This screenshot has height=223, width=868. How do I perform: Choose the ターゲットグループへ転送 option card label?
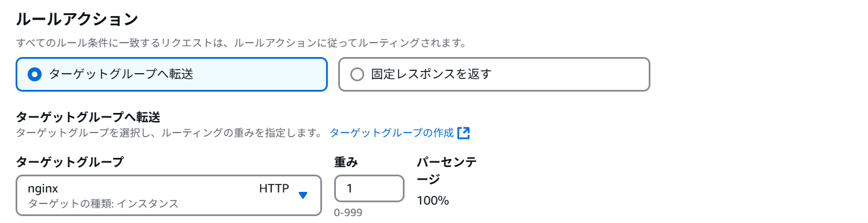[121, 74]
